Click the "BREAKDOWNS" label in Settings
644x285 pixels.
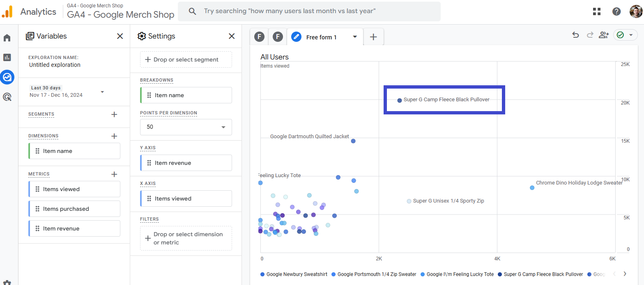tap(156, 80)
